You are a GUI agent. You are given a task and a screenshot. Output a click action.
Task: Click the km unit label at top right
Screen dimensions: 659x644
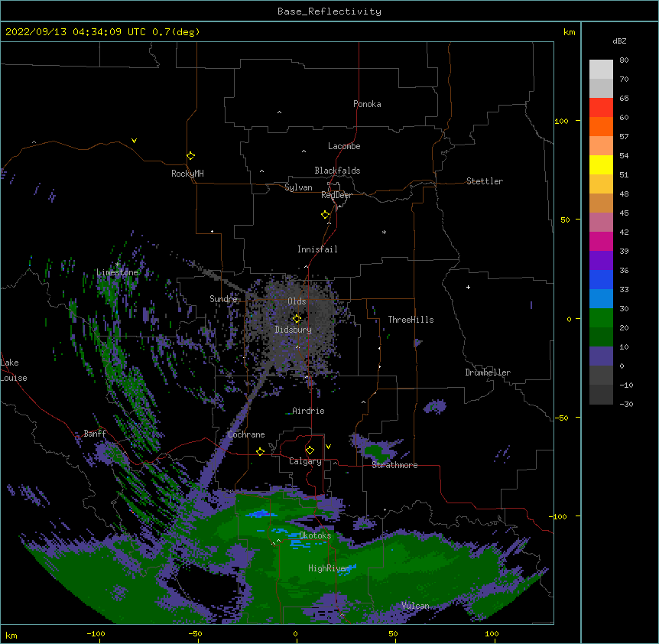569,32
